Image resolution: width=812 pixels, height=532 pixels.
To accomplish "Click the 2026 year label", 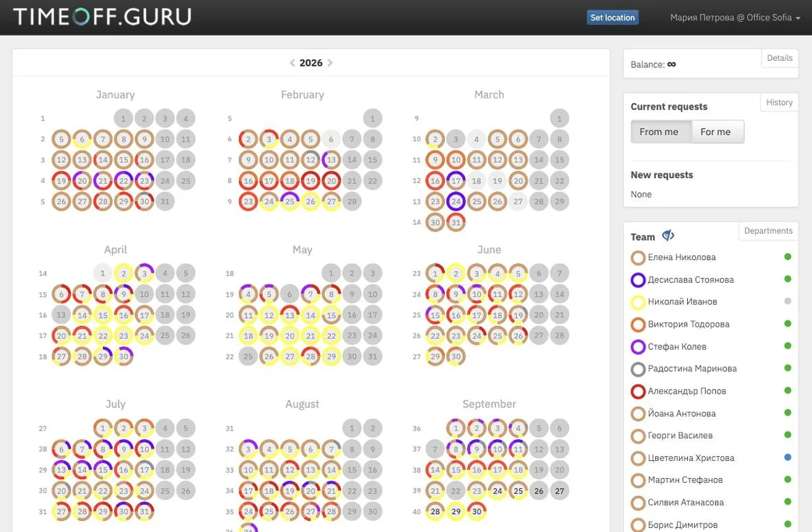I will point(311,62).
